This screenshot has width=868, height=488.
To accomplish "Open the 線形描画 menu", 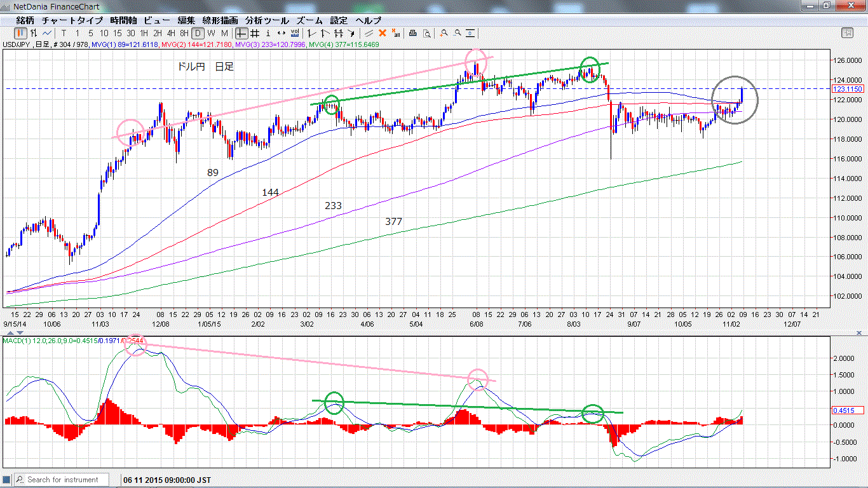I will pyautogui.click(x=220, y=20).
